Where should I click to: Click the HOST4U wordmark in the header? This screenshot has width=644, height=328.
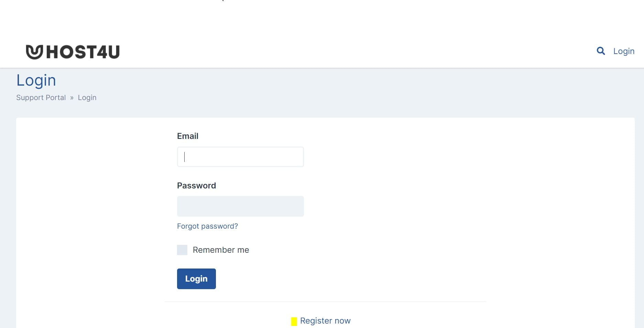[83, 52]
